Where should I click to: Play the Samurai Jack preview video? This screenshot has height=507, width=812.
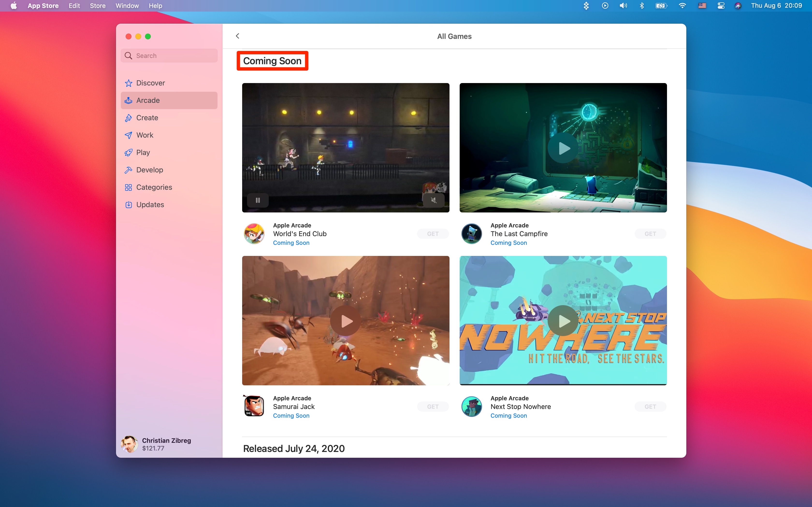346,321
